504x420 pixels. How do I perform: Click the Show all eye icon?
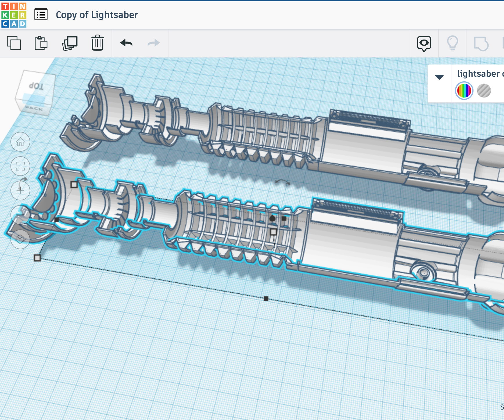click(424, 44)
